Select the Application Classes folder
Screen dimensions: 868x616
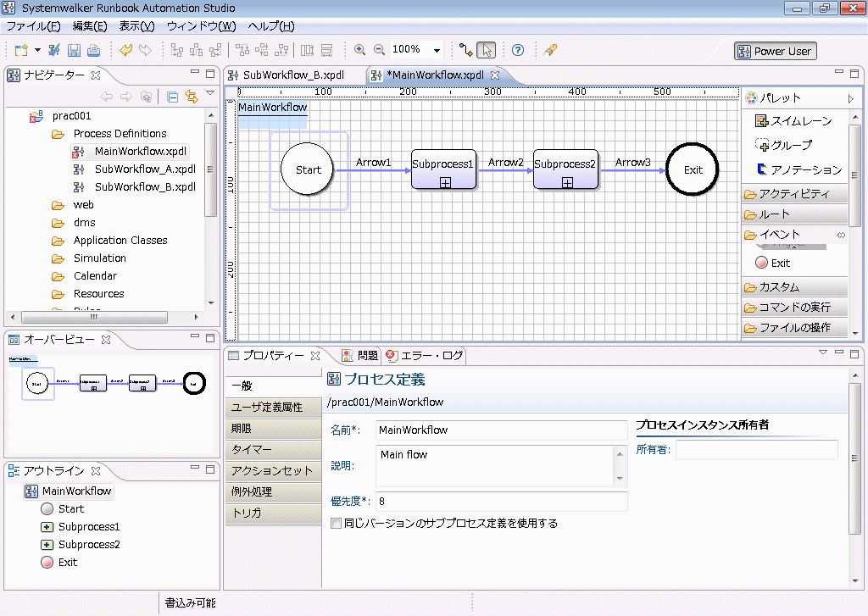[x=120, y=240]
